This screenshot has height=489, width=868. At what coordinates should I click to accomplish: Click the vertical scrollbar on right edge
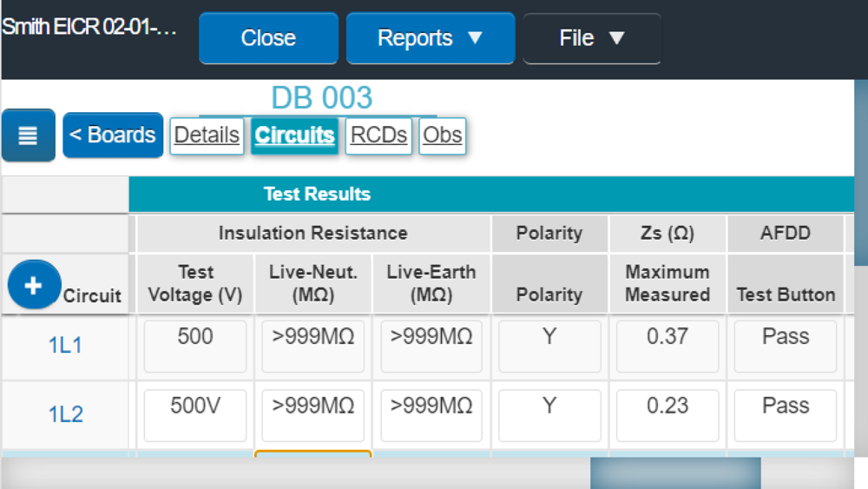point(861,173)
